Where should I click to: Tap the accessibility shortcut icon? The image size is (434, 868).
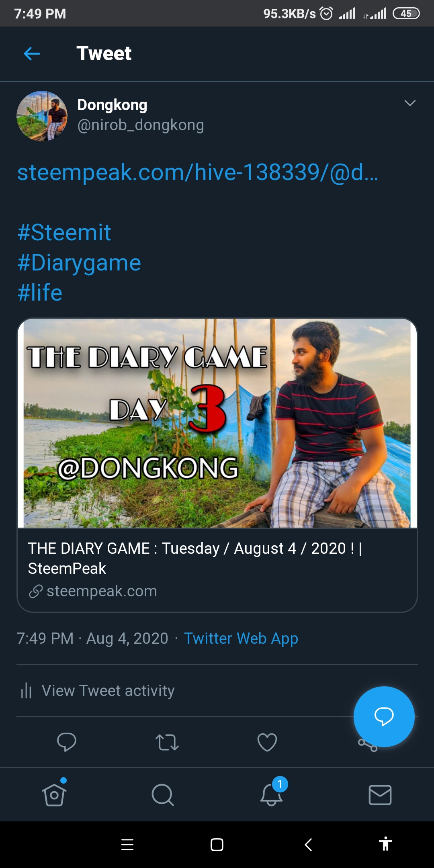click(385, 844)
